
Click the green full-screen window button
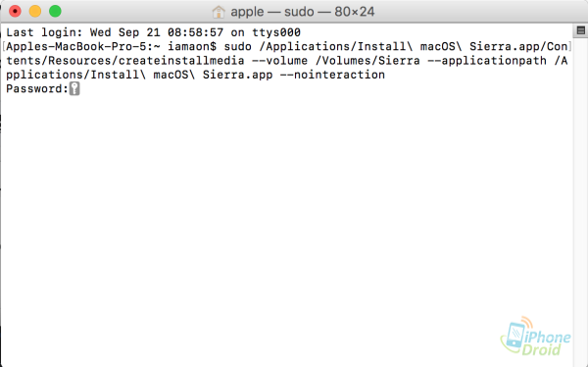point(55,11)
